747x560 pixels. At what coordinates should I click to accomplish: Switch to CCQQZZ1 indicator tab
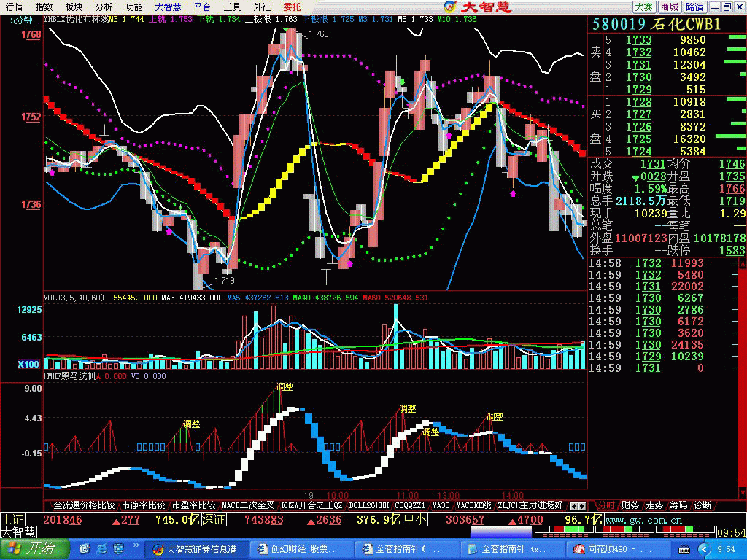(410, 505)
